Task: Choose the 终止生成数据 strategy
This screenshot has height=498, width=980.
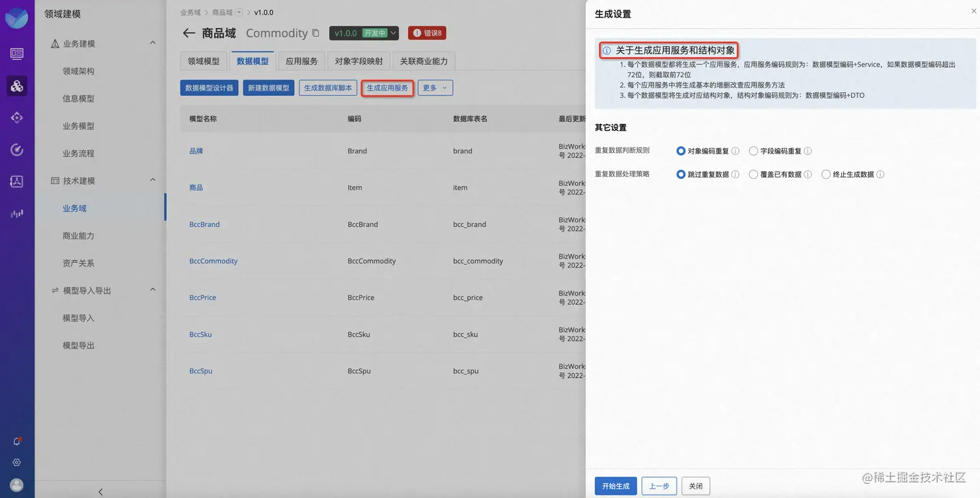Action: pos(826,174)
